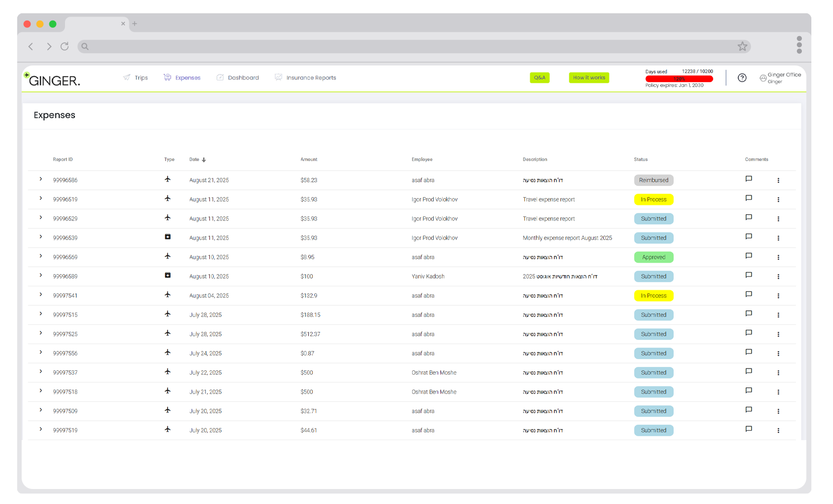Open row actions menu for report 99997519
The width and height of the screenshot is (833, 504).
(x=778, y=431)
